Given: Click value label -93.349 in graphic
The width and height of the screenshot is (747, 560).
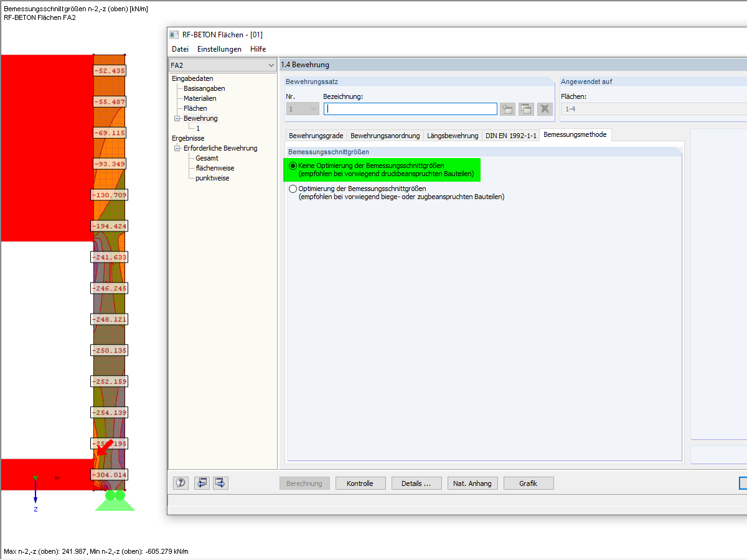Looking at the screenshot, I should tap(110, 164).
